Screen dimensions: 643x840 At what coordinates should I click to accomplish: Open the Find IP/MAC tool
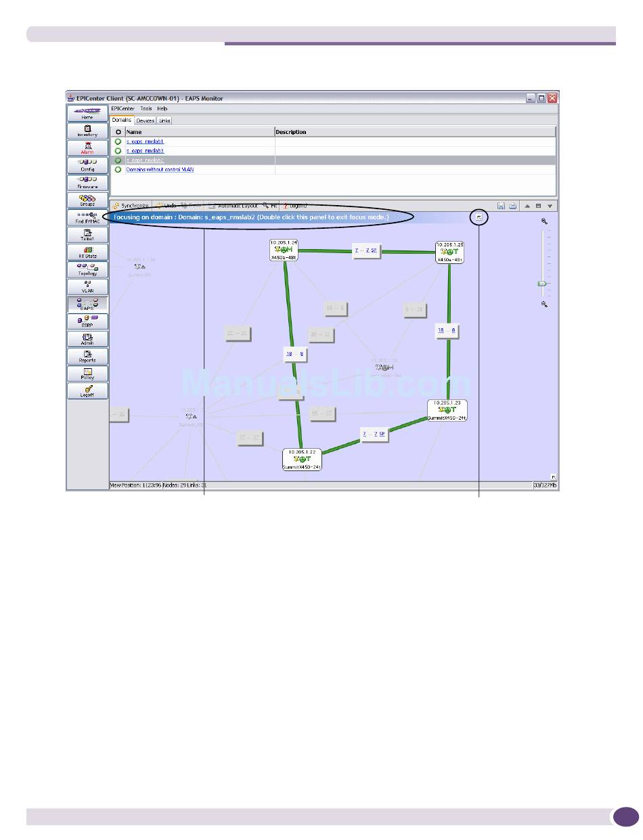(x=87, y=218)
